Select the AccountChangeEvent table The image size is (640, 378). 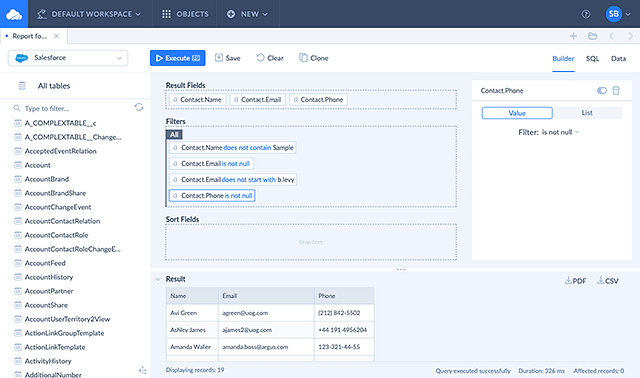pyautogui.click(x=58, y=207)
